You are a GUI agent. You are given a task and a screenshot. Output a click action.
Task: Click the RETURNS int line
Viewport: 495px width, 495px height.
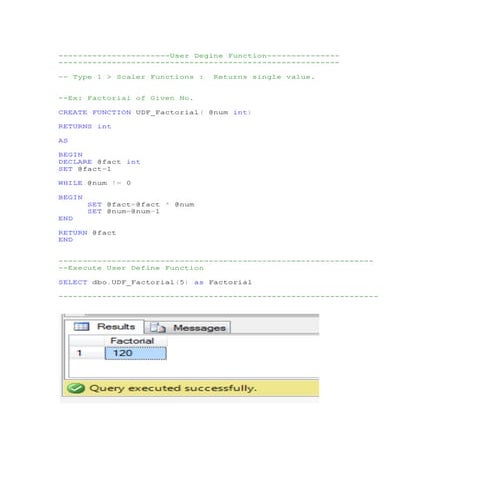tap(85, 126)
